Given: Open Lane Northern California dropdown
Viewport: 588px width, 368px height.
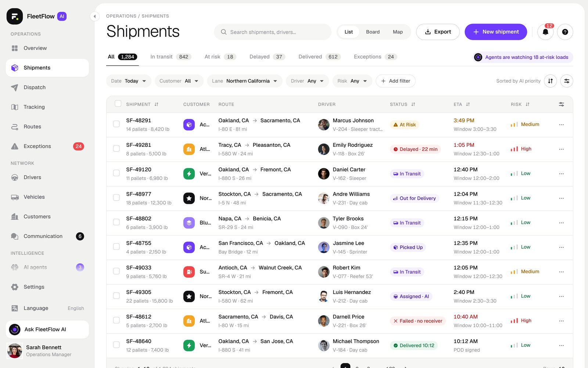Looking at the screenshot, I should 245,81.
